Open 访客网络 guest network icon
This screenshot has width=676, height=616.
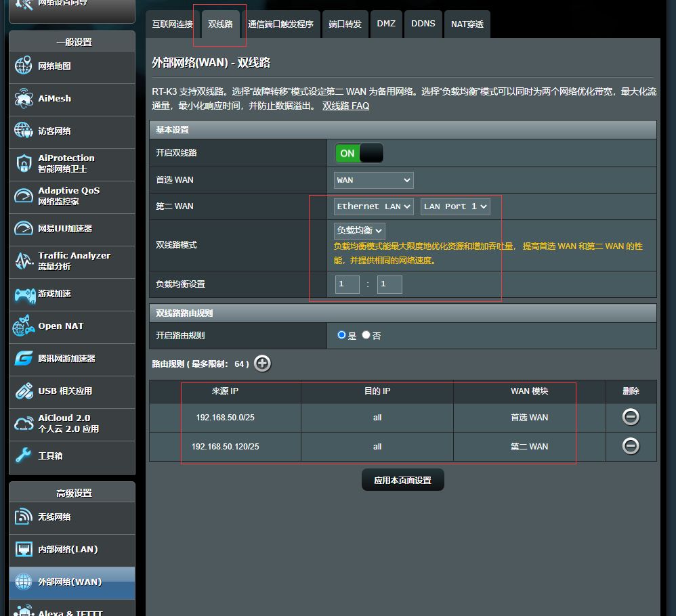(x=23, y=131)
